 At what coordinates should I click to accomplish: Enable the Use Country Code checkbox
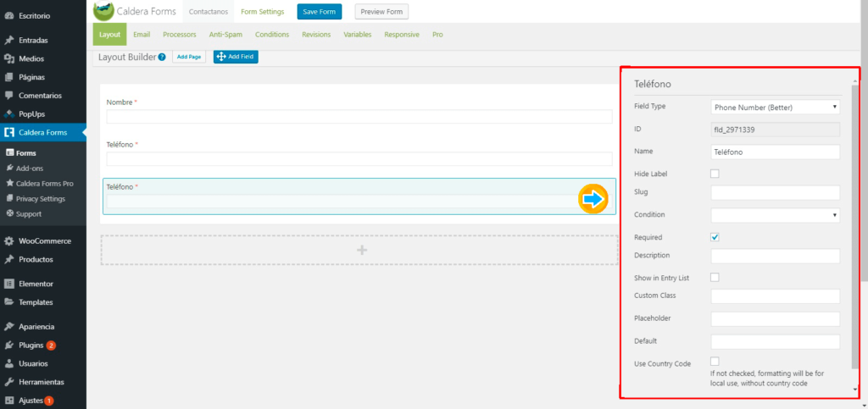[715, 362]
